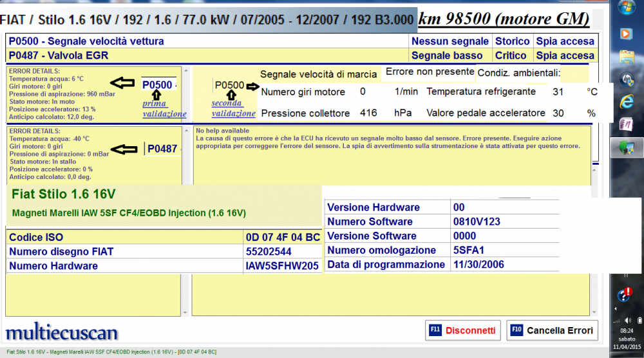Viewport: 644px width, 358px height.
Task: Click down arrow of lower-left panel scrollbar
Action: pyautogui.click(x=185, y=312)
